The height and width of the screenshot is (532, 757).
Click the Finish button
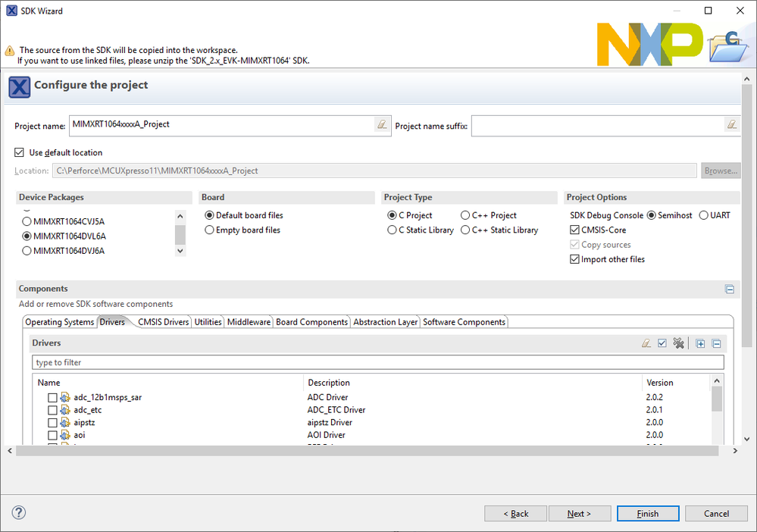click(647, 514)
